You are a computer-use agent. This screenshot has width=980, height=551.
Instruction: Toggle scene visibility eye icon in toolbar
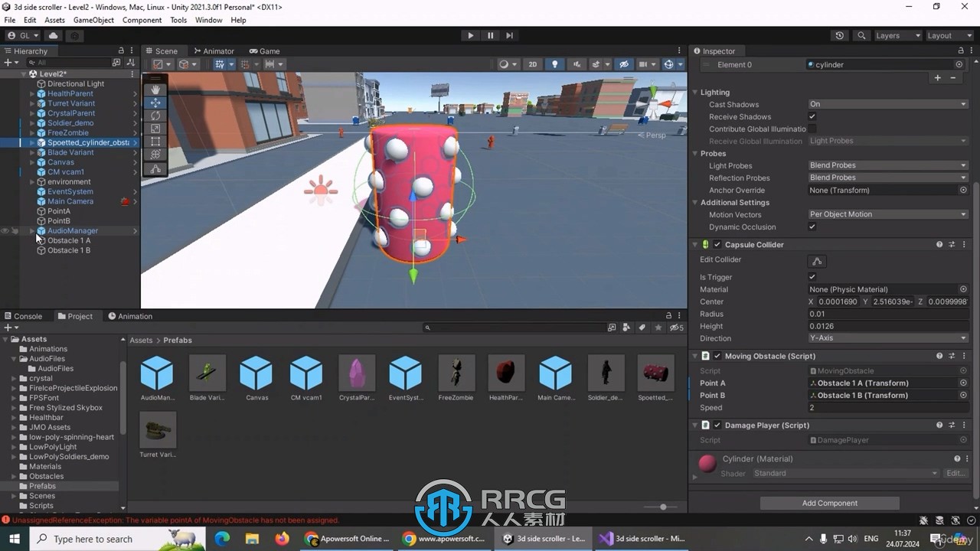[624, 64]
